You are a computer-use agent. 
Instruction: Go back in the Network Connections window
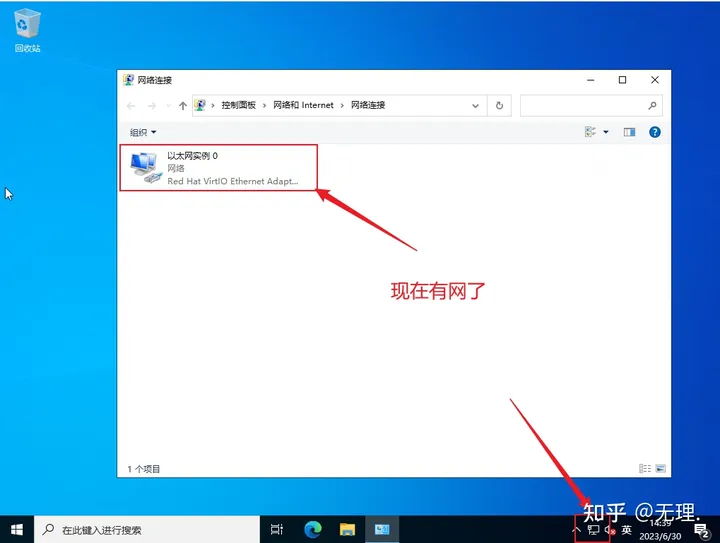point(131,106)
